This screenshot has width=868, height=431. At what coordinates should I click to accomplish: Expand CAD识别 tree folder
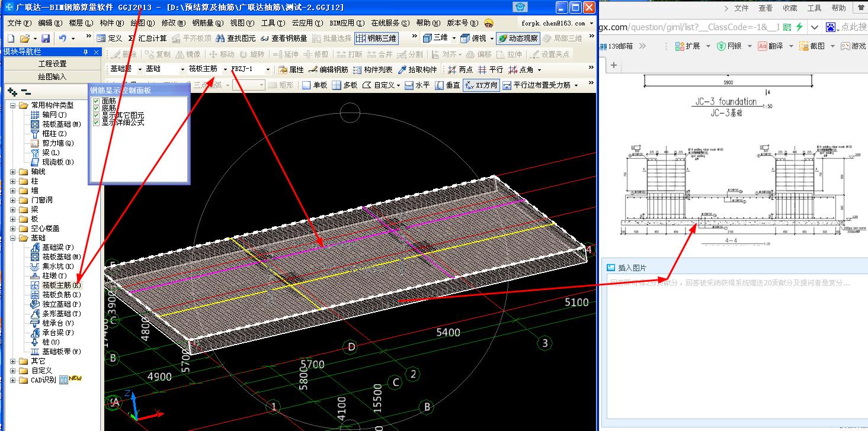pos(13,380)
